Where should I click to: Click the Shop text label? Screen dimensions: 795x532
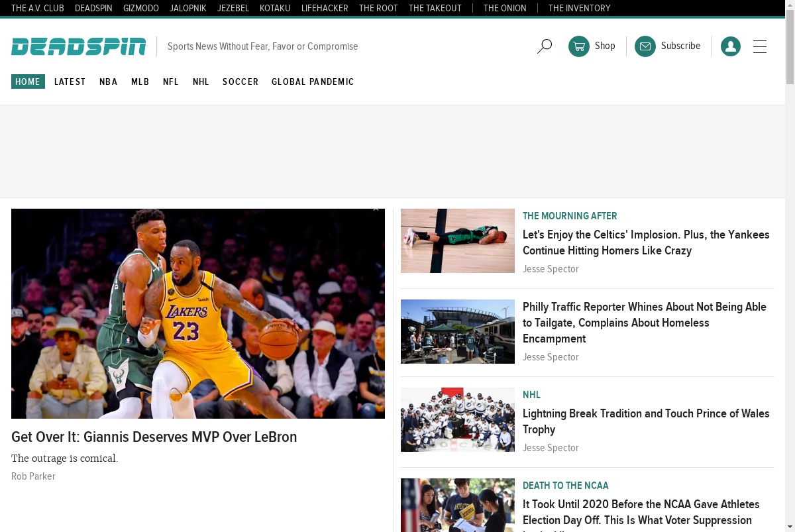coord(605,46)
